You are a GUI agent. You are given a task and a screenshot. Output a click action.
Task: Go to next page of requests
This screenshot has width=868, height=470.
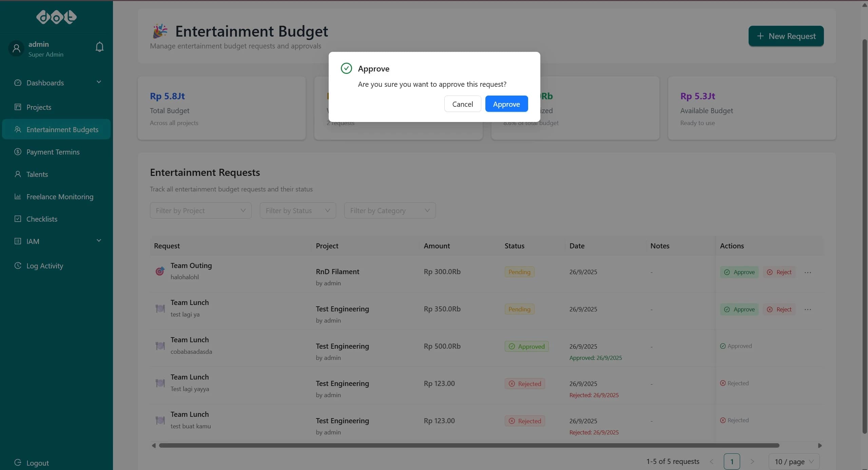point(752,461)
